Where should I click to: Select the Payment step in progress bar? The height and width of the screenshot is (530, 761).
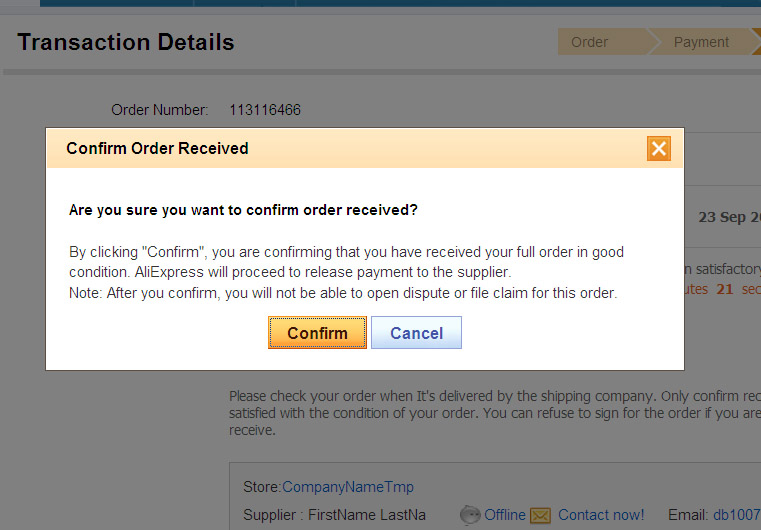701,42
